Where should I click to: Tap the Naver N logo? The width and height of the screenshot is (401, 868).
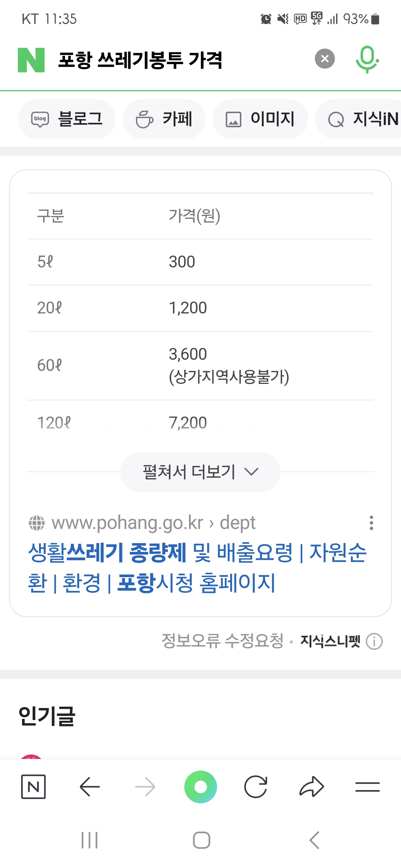(31, 60)
